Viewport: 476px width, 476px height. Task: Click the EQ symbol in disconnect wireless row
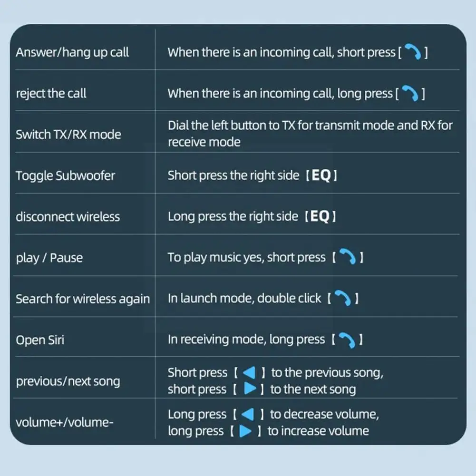321,217
